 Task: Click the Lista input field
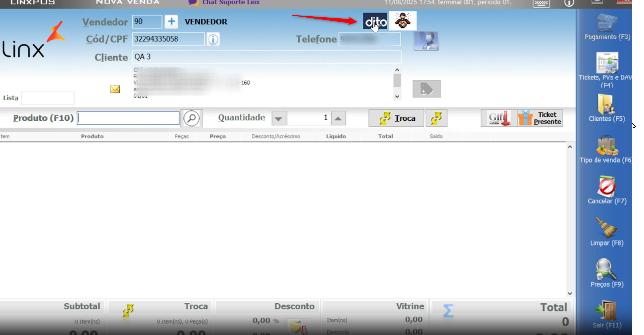(x=48, y=98)
